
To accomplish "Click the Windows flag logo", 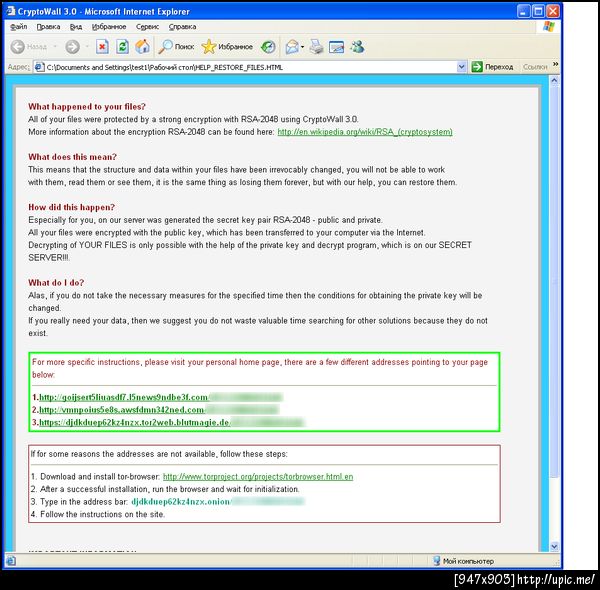I will (x=549, y=26).
